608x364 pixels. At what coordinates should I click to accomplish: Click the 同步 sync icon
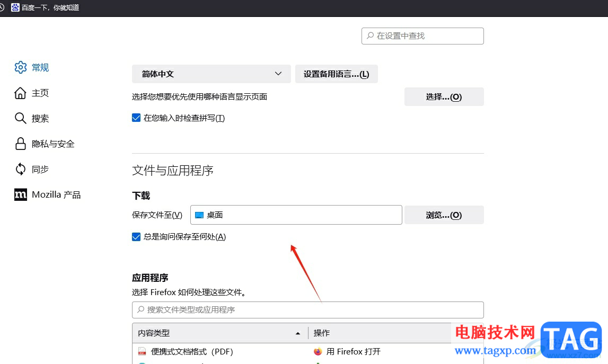[x=20, y=169]
